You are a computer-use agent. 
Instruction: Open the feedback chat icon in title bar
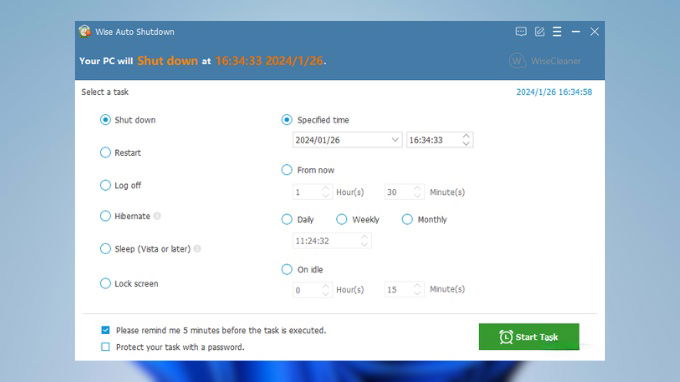point(521,32)
